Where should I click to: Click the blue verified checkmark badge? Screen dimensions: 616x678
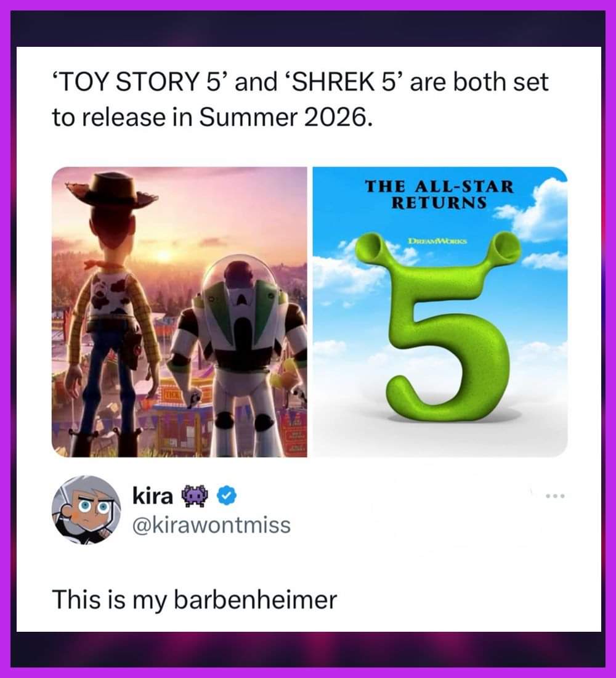click(226, 496)
